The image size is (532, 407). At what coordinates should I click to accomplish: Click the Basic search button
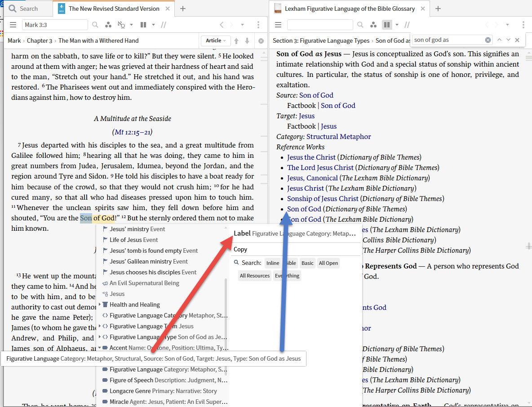[307, 263]
